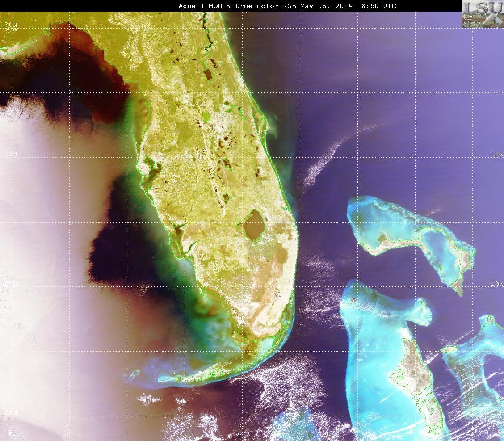Screen dimensions: 504x441
Task: Click the 26N label on the right edge
Action: (497, 284)
